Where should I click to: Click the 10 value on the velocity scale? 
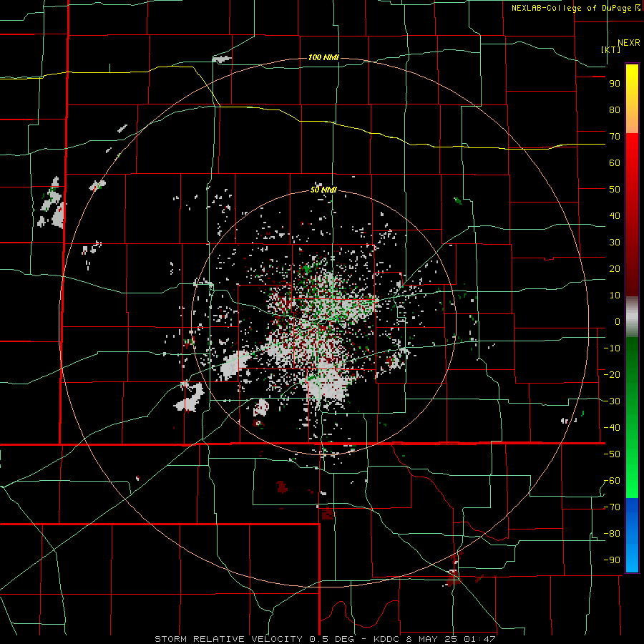(615, 296)
